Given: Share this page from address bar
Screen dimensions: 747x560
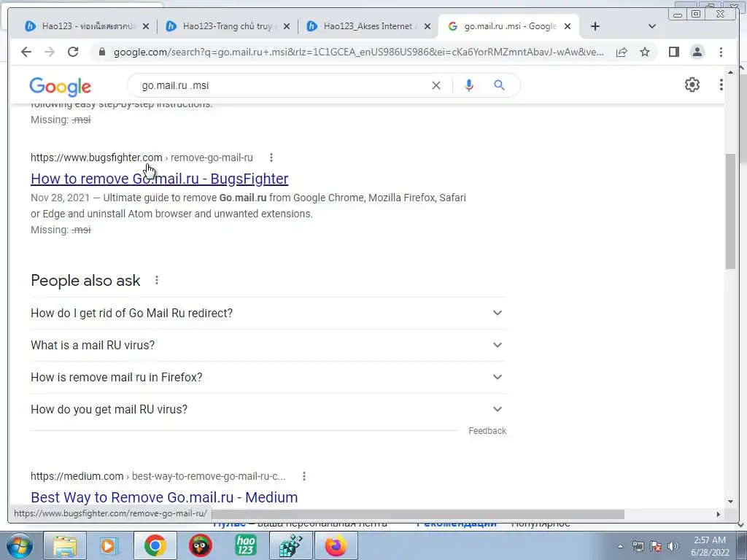Looking at the screenshot, I should coord(622,52).
